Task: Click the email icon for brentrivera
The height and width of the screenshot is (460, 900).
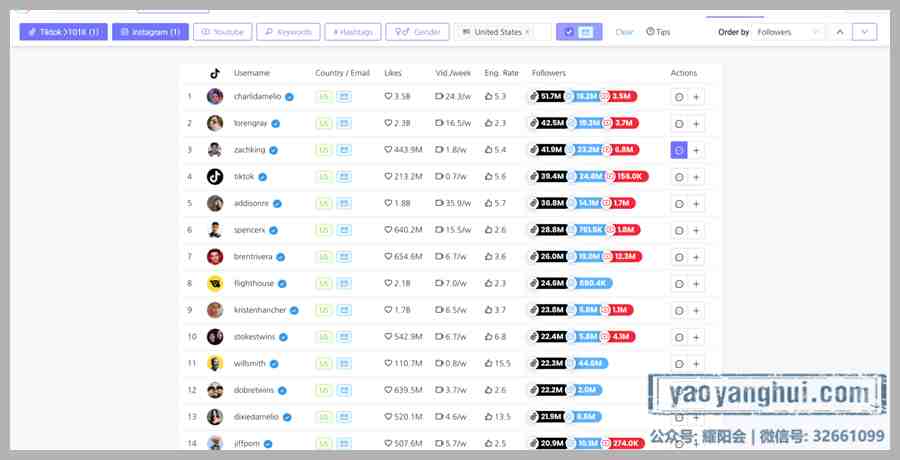Action: pos(344,257)
